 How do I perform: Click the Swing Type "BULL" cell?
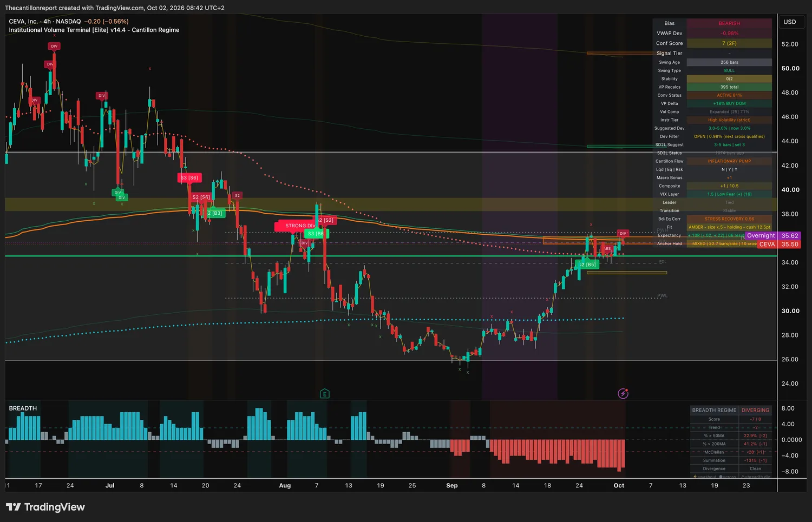(x=729, y=70)
